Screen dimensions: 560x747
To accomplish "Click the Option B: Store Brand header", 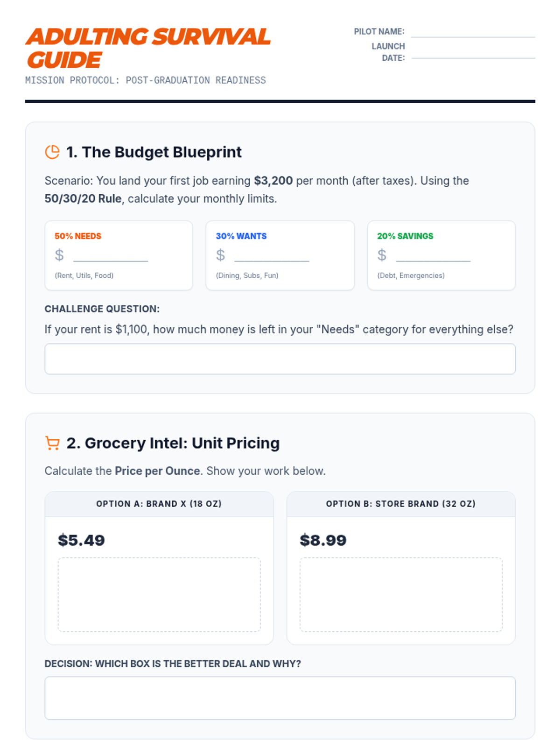I will click(401, 504).
